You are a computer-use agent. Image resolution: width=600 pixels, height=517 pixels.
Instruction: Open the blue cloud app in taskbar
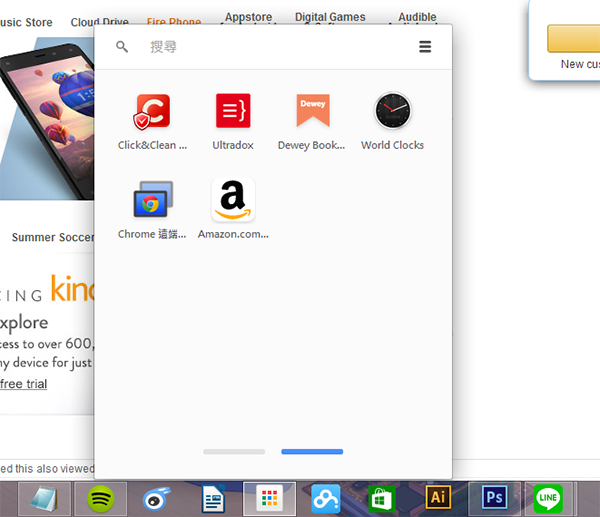click(x=326, y=499)
